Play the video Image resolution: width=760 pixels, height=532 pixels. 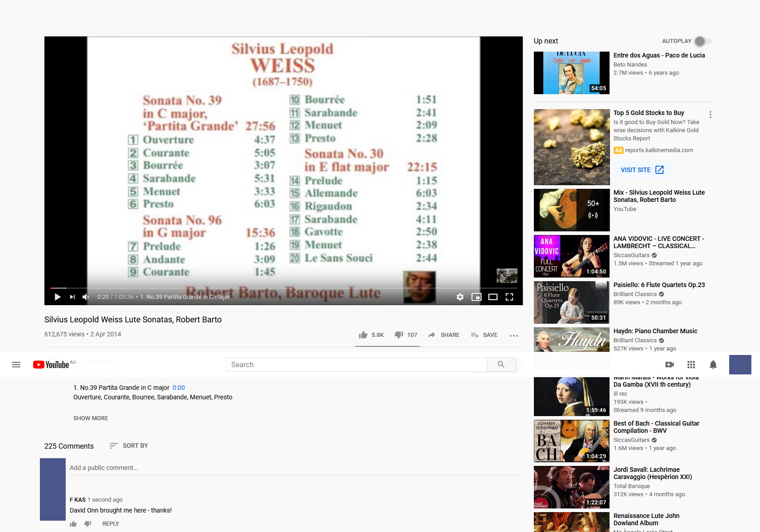(x=58, y=297)
